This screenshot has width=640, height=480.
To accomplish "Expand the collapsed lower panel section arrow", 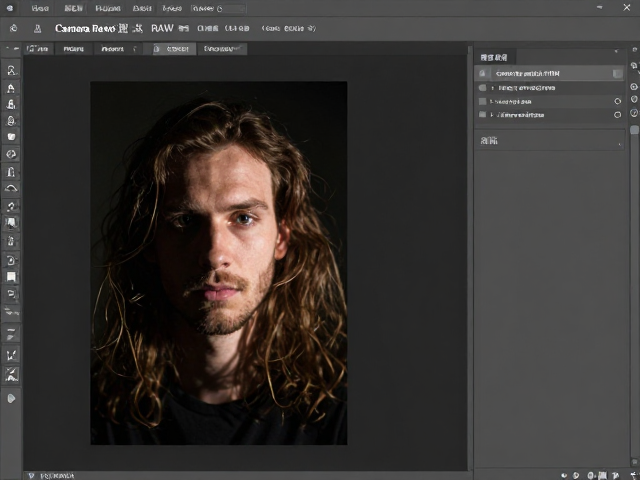I will coord(620,144).
